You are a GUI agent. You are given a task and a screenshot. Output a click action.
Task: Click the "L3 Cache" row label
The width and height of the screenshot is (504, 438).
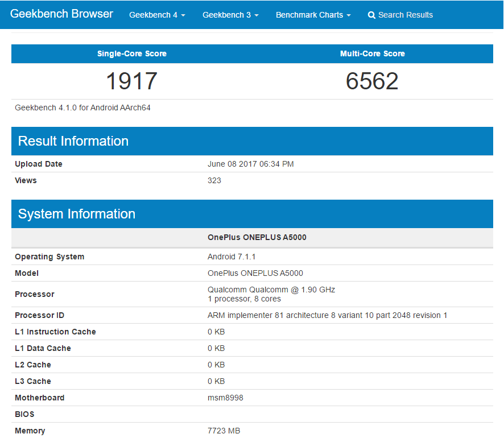tap(33, 381)
